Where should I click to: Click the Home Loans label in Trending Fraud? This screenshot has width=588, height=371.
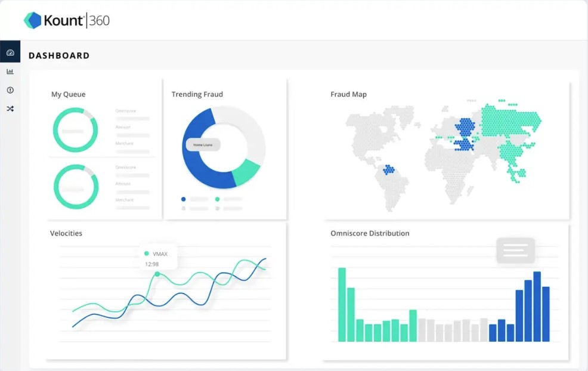pos(203,144)
